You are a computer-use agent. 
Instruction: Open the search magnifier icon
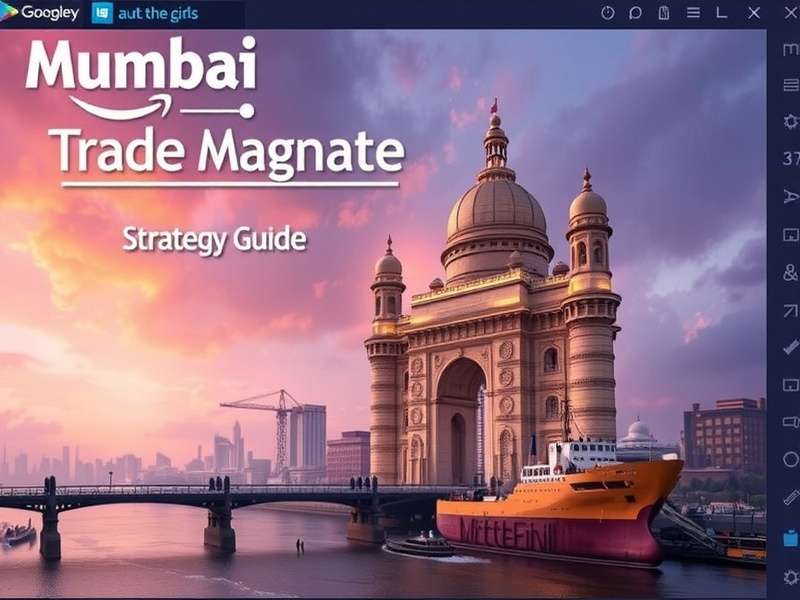pos(635,11)
